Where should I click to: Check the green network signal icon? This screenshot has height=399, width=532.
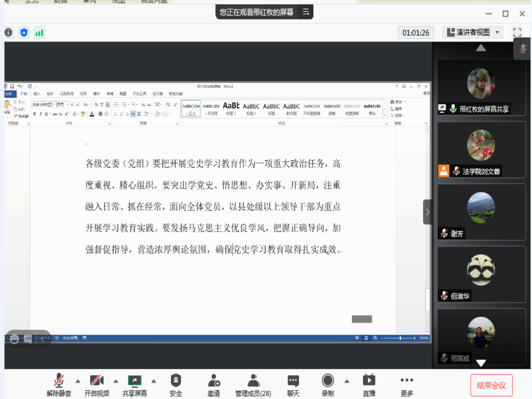click(39, 33)
